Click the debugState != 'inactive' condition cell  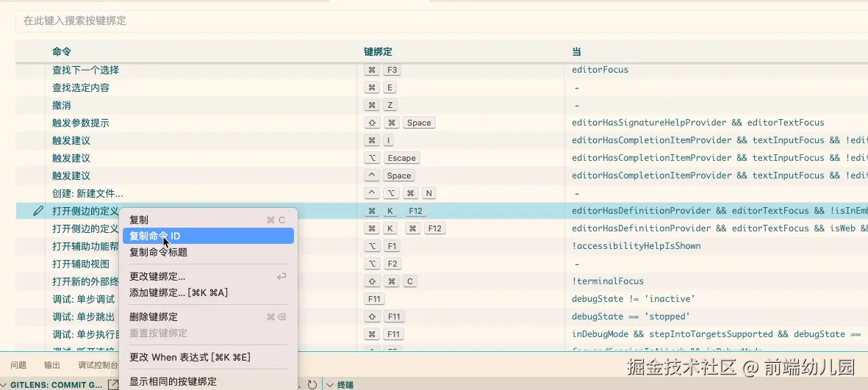click(634, 299)
